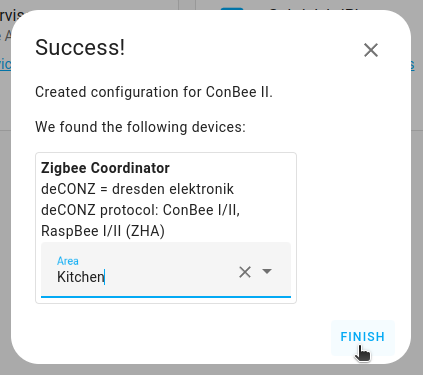
Task: Select the Zigbee Coordinator device title
Action: tap(105, 168)
